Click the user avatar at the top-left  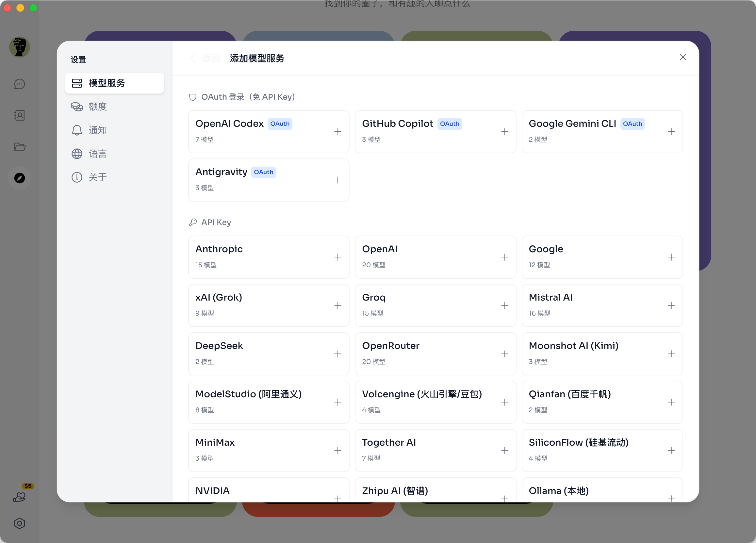[x=19, y=47]
